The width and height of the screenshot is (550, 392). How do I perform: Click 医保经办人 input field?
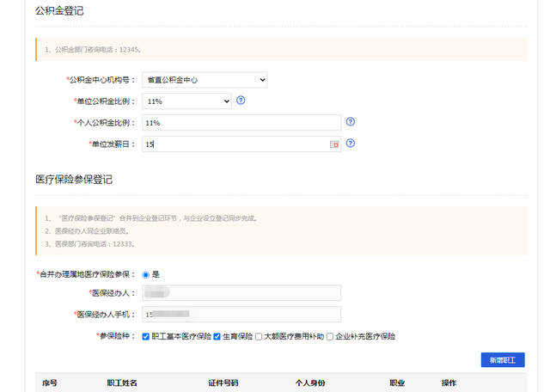click(241, 293)
